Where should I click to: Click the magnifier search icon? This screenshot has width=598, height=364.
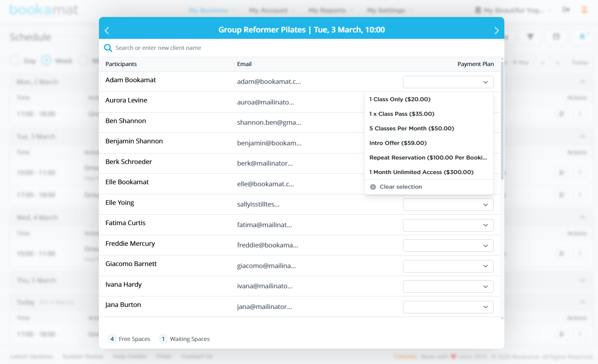(108, 48)
